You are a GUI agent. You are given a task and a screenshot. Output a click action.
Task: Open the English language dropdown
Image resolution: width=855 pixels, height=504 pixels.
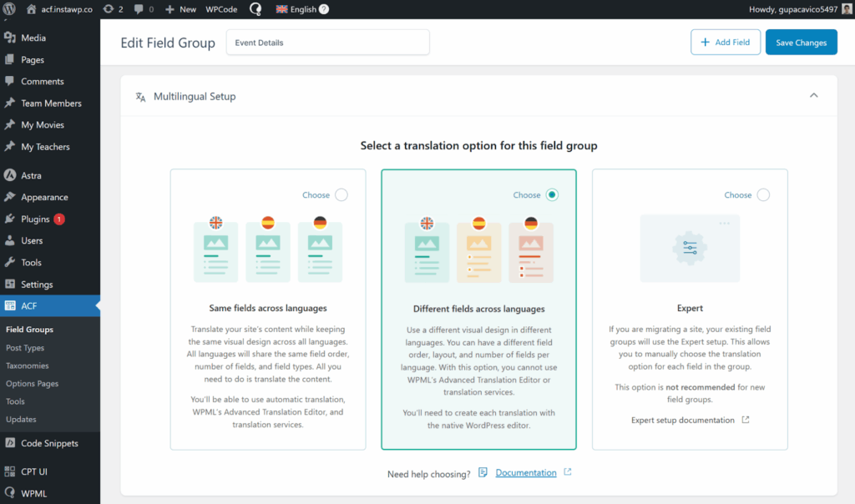coord(302,9)
